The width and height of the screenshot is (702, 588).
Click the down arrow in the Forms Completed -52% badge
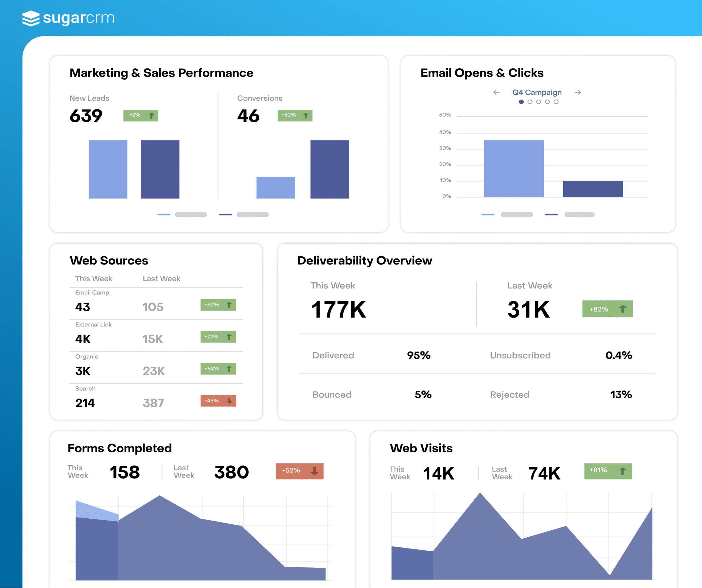(314, 471)
